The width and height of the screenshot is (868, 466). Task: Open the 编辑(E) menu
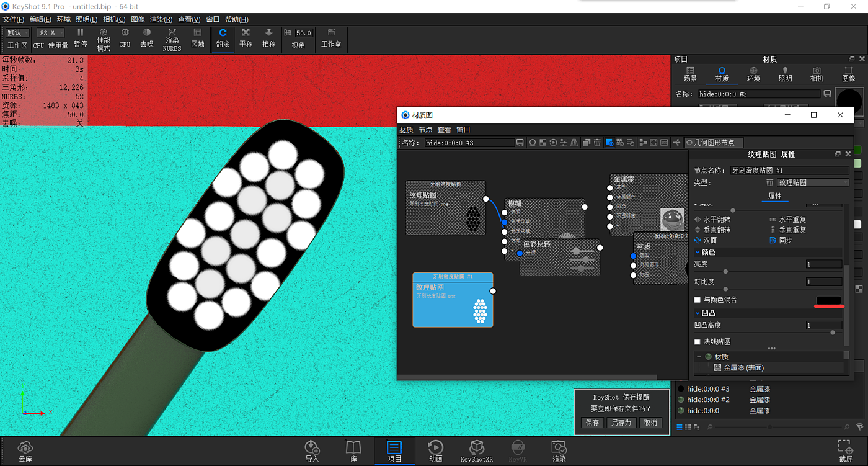pos(41,19)
